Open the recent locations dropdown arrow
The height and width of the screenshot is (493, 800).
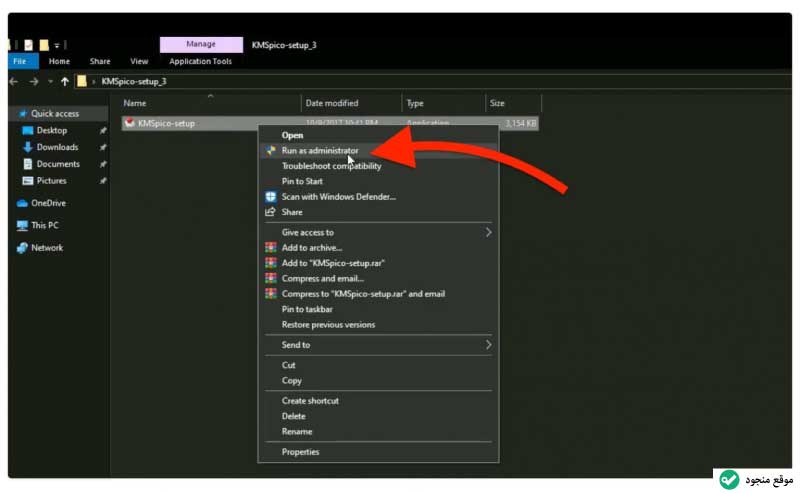tap(50, 82)
